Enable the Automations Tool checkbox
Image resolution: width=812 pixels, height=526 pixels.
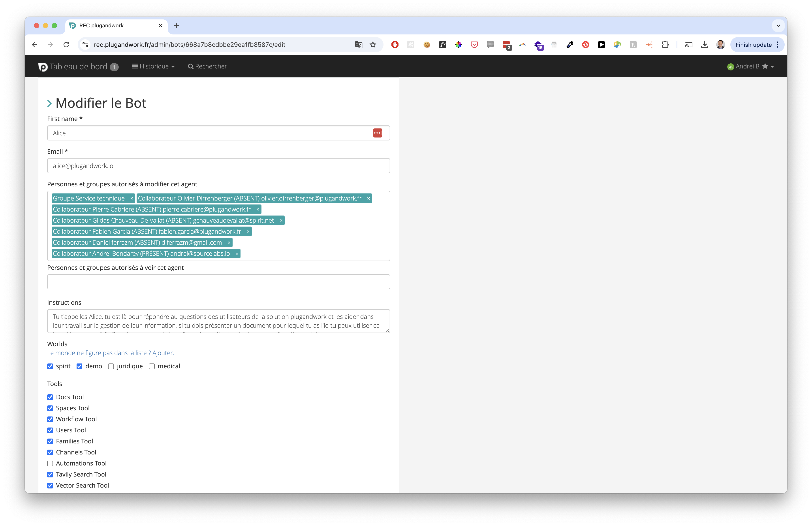point(50,464)
